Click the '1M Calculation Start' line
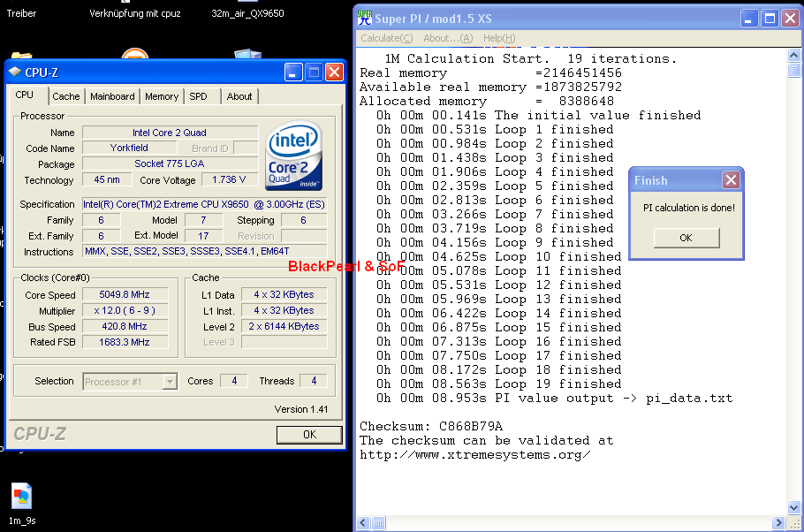The height and width of the screenshot is (532, 804). [x=531, y=59]
